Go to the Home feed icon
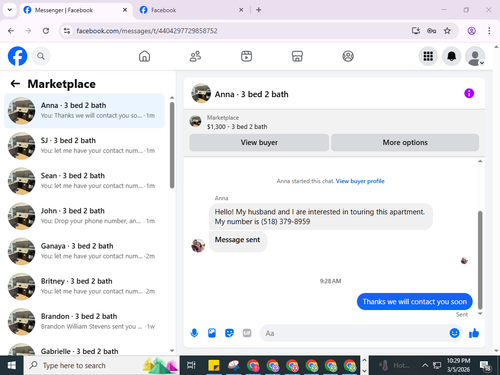 click(x=144, y=56)
